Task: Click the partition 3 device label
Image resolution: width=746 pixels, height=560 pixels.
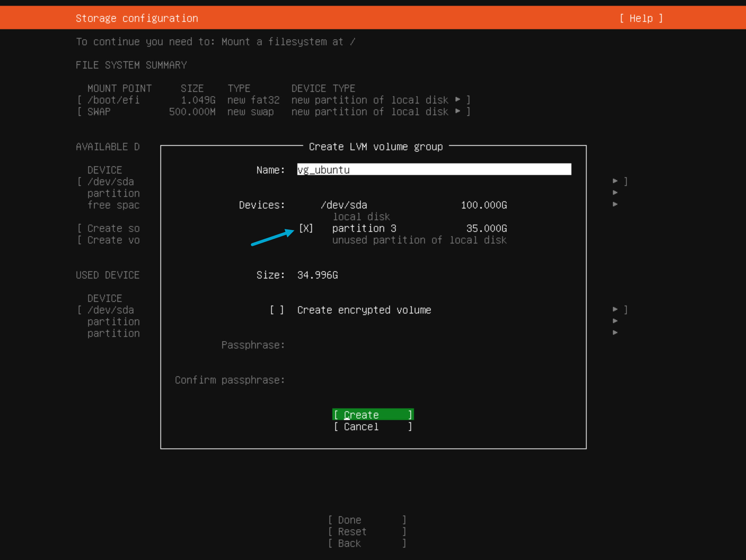Action: click(364, 228)
